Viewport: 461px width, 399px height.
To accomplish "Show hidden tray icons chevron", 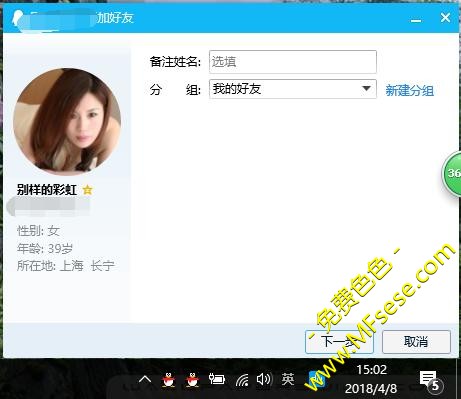I will point(145,379).
